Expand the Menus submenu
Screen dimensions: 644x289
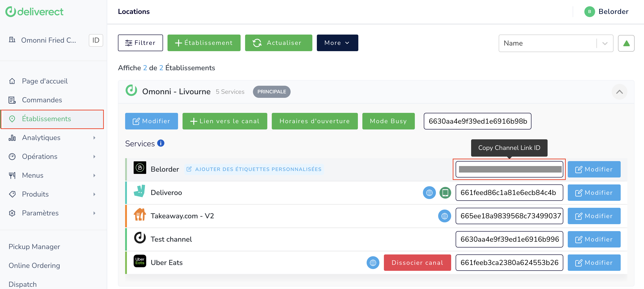94,175
